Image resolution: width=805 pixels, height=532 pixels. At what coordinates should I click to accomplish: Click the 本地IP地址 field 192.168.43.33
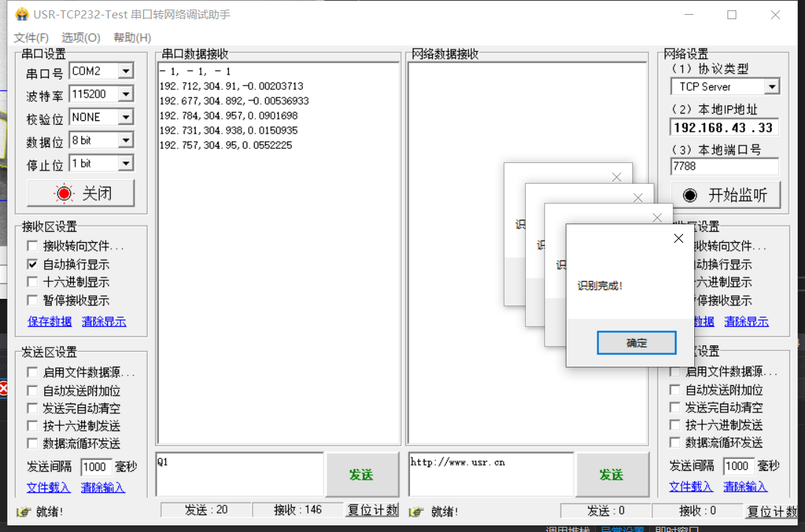(x=724, y=128)
